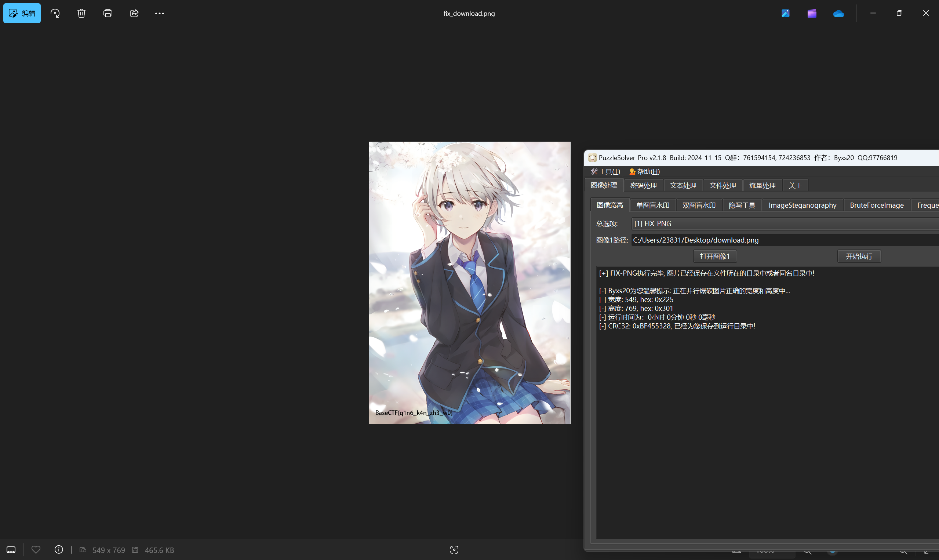Switch to the 图像处理 main tab
The width and height of the screenshot is (939, 560).
tap(604, 185)
